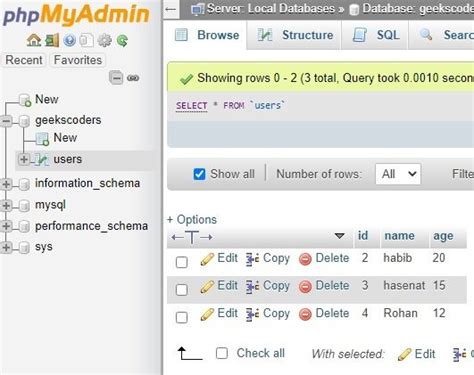Click the name cell 'Rohan'
Image resolution: width=474 pixels, height=375 pixels.
click(400, 313)
